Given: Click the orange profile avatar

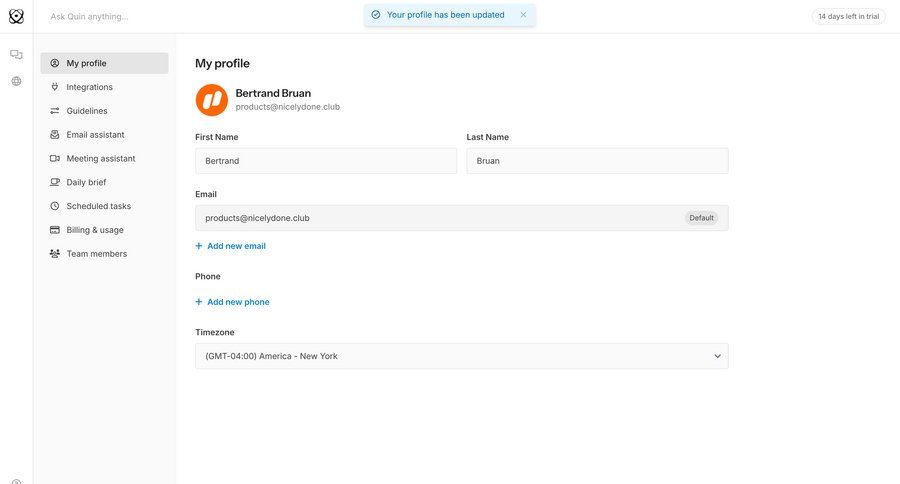Looking at the screenshot, I should 211,100.
